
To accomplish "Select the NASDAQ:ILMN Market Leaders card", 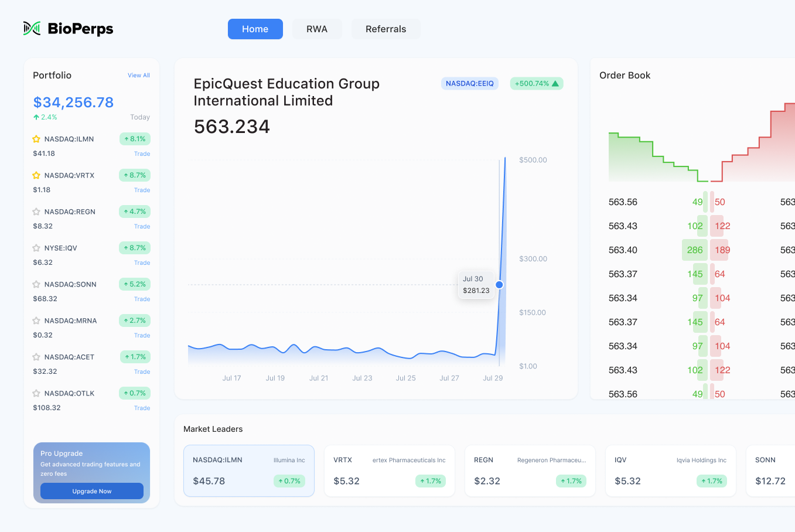I will [x=249, y=470].
